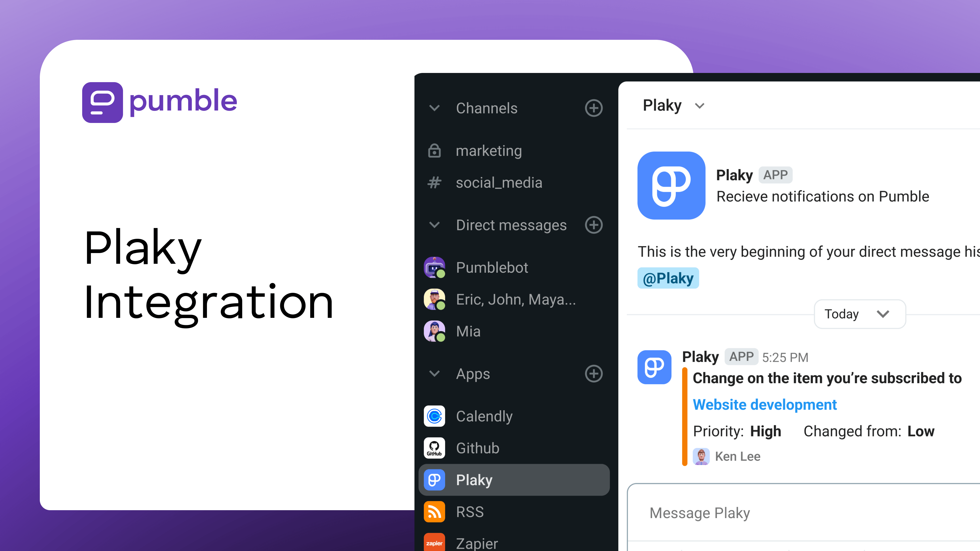Add a new app with plus icon
Screen dimensions: 980x551
(593, 373)
